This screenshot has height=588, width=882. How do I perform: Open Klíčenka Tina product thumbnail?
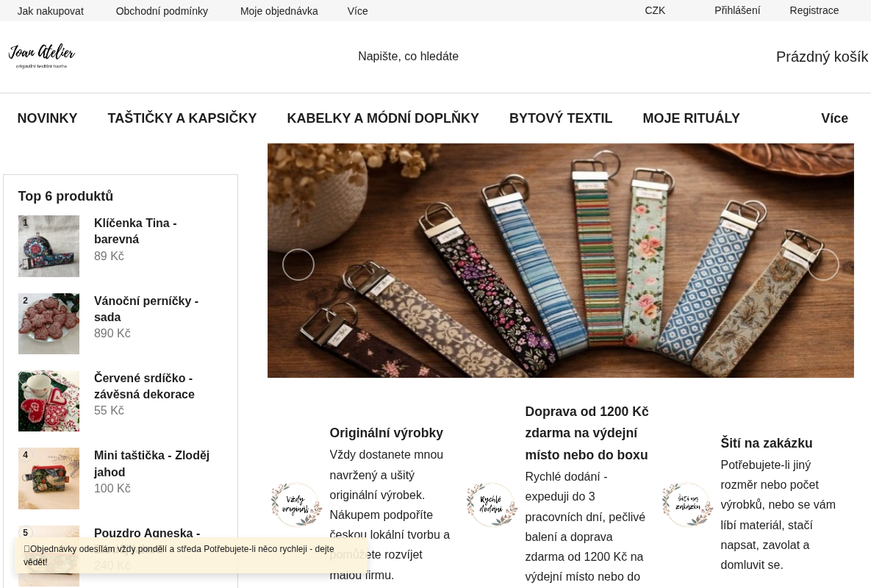pyautogui.click(x=49, y=246)
